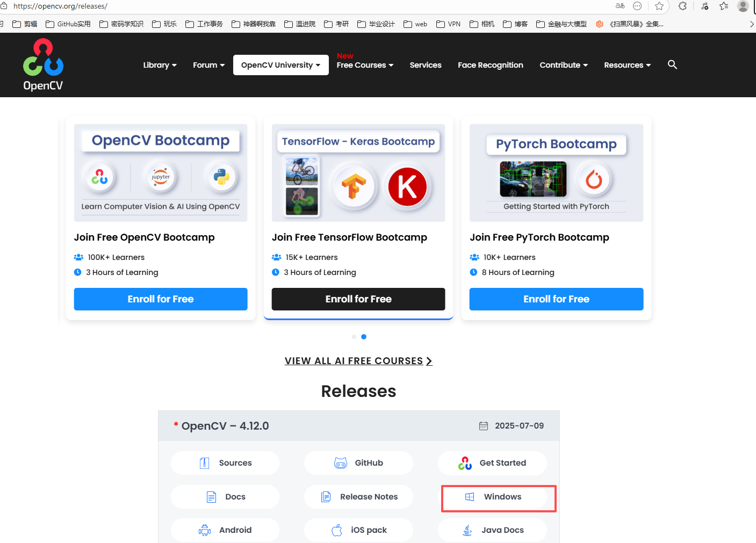This screenshot has width=756, height=543.
Task: Click the Get Started OpenCV icon
Action: pyautogui.click(x=465, y=463)
